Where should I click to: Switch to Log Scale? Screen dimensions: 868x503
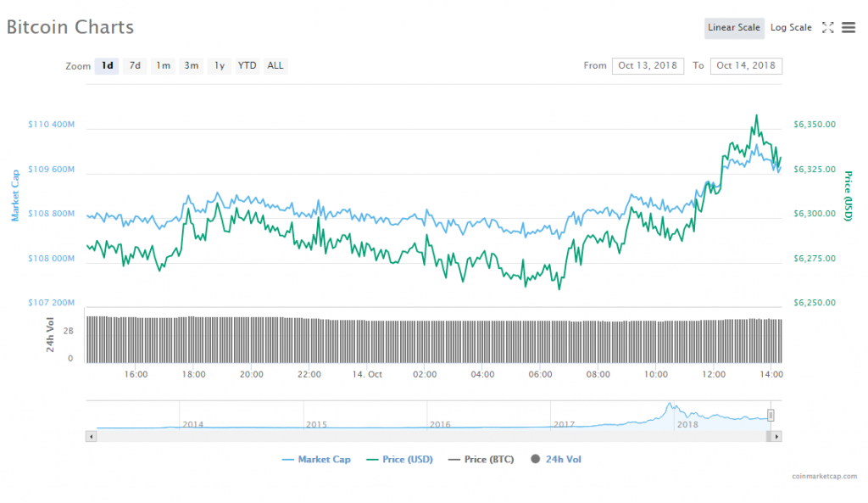click(791, 28)
